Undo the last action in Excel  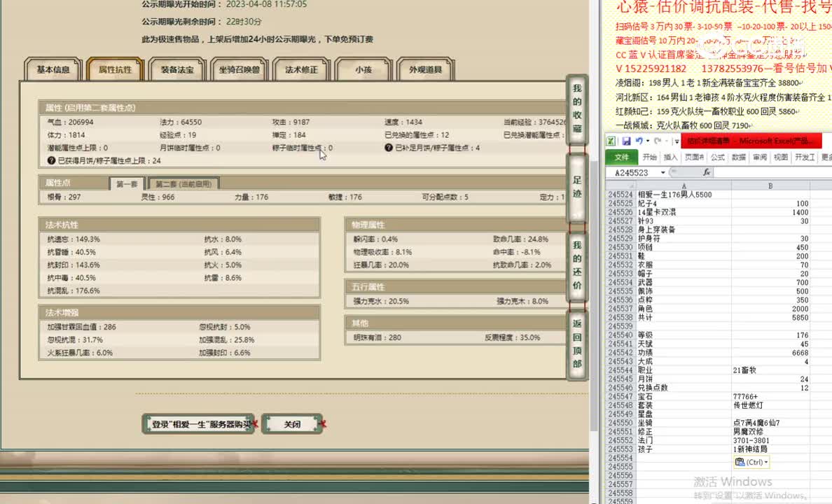[639, 141]
